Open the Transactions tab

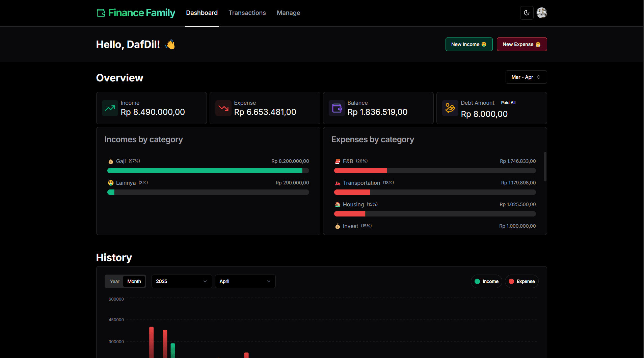[x=247, y=13]
